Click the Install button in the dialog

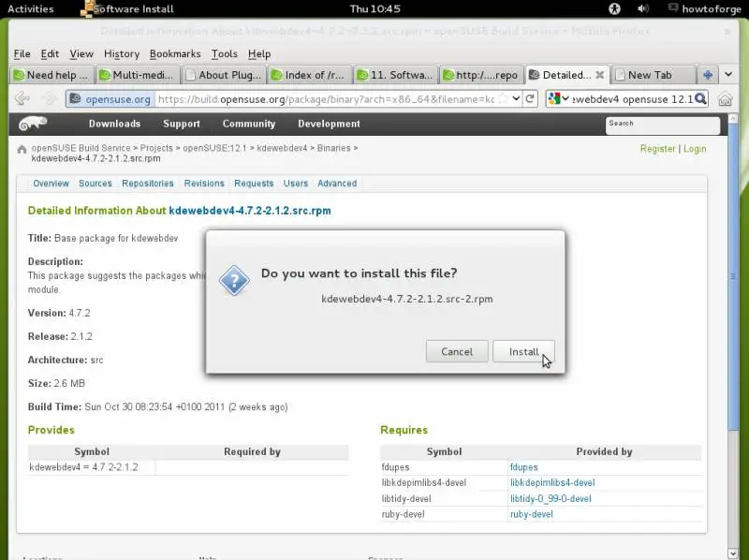coord(523,352)
